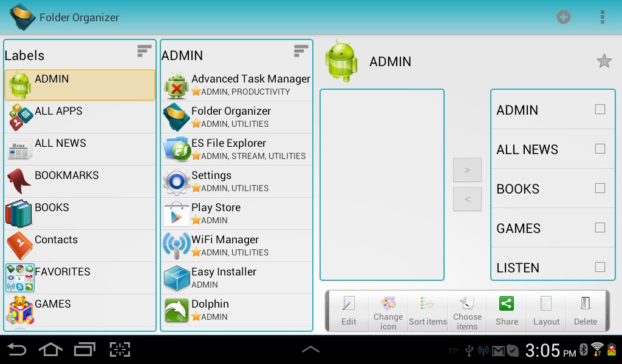Screen dimensions: 622x364
Task: Click the WiFi Manager antenna icon
Action: (x=177, y=246)
